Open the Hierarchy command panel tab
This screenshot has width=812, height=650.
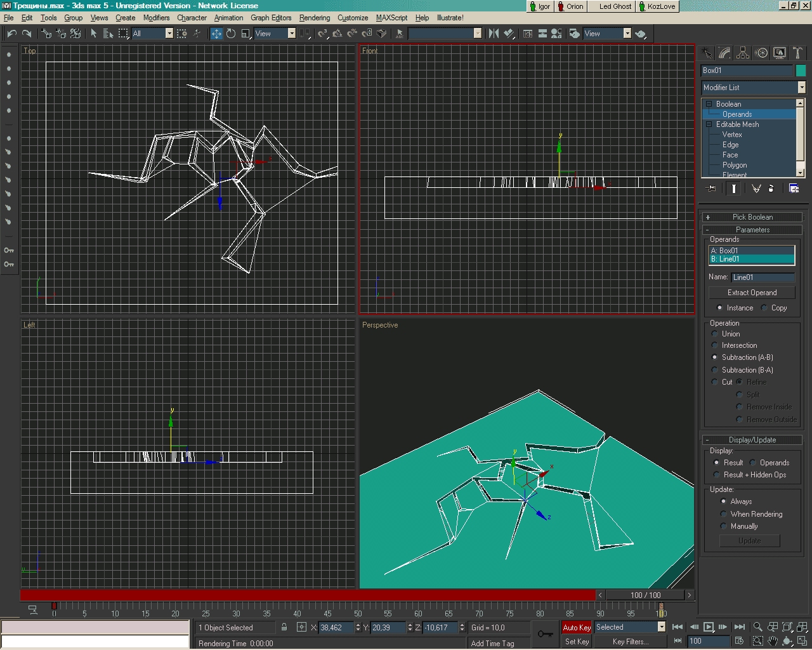[743, 53]
